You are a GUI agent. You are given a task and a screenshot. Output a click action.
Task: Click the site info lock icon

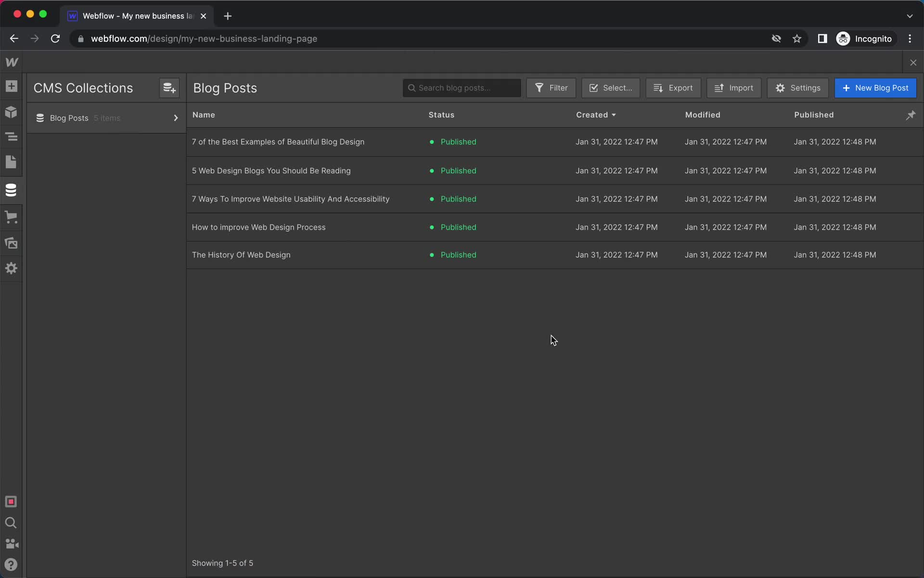point(81,39)
